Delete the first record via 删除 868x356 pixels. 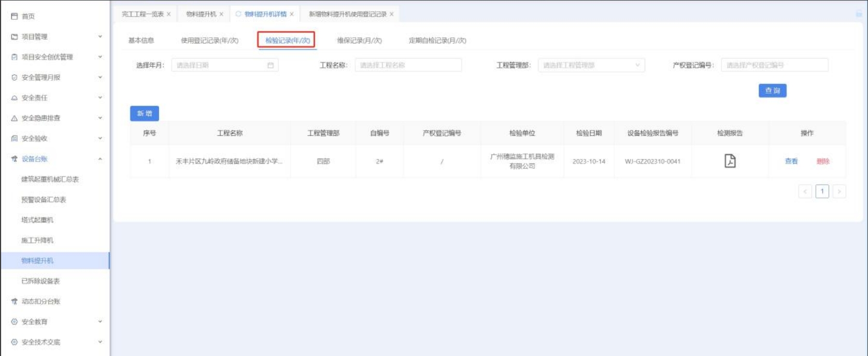pos(823,161)
